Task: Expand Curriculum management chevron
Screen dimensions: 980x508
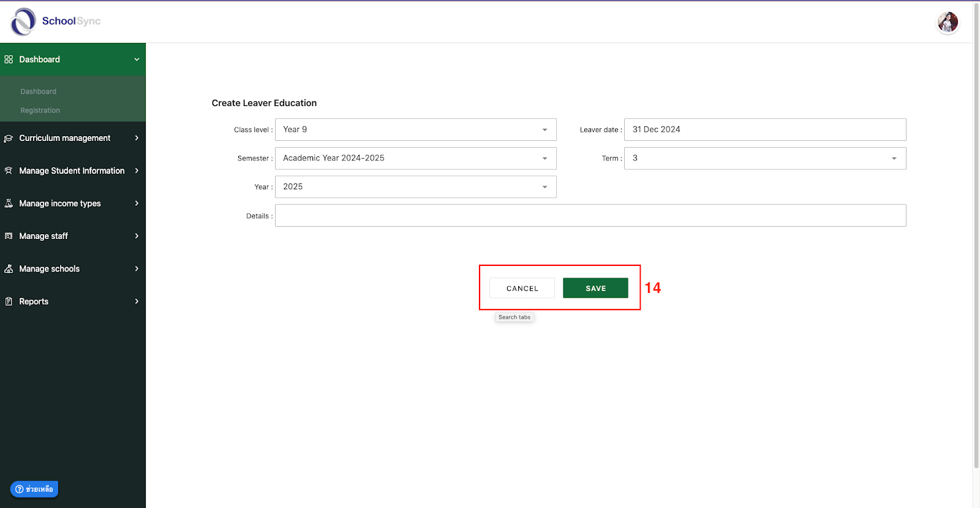Action: coord(137,138)
